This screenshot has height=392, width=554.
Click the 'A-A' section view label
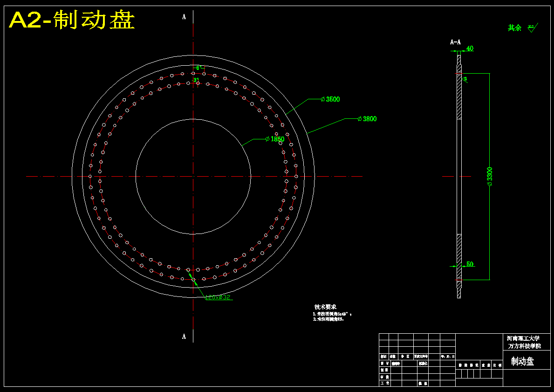(x=455, y=42)
